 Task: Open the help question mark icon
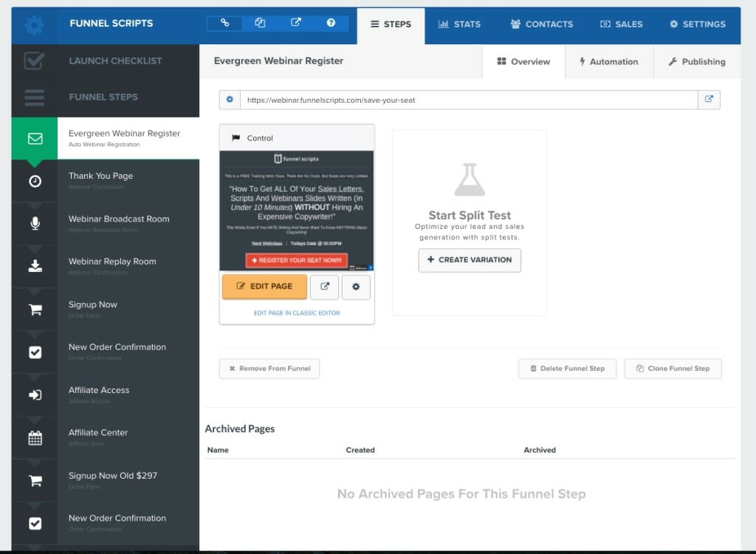(331, 23)
